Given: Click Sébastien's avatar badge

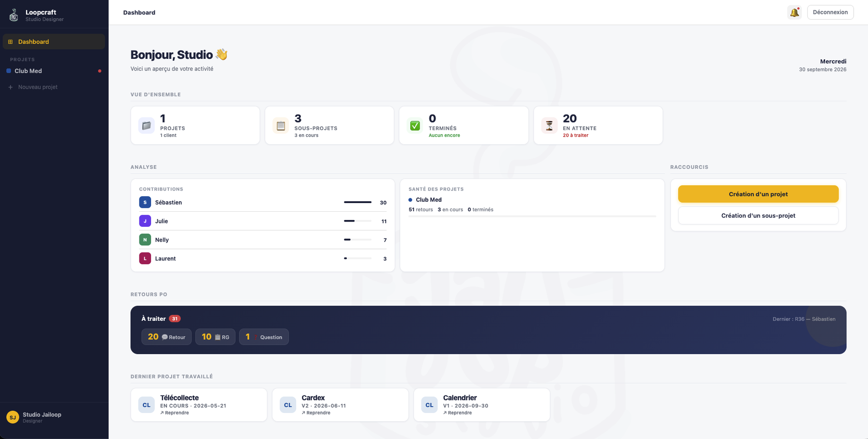Looking at the screenshot, I should pos(145,202).
